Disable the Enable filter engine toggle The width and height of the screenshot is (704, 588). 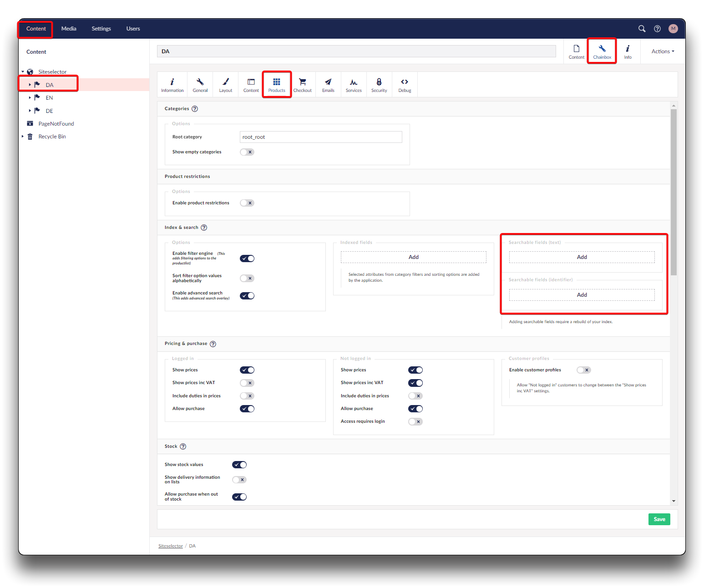click(247, 259)
